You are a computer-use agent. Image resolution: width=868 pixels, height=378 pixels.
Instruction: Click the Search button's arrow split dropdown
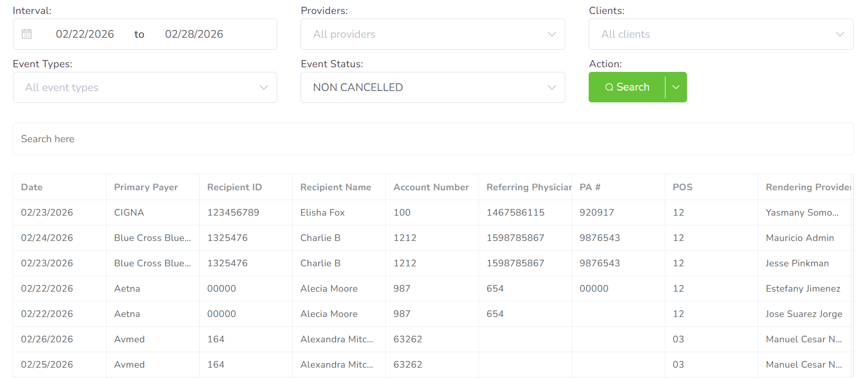click(676, 87)
